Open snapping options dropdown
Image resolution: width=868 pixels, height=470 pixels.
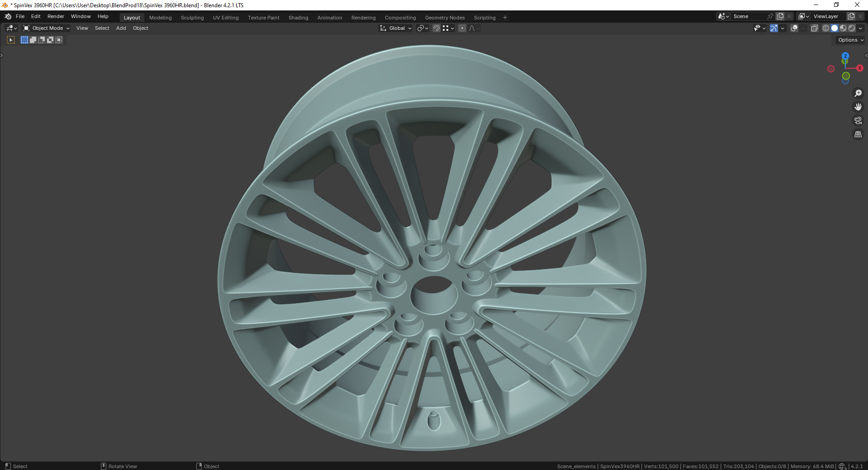point(448,28)
